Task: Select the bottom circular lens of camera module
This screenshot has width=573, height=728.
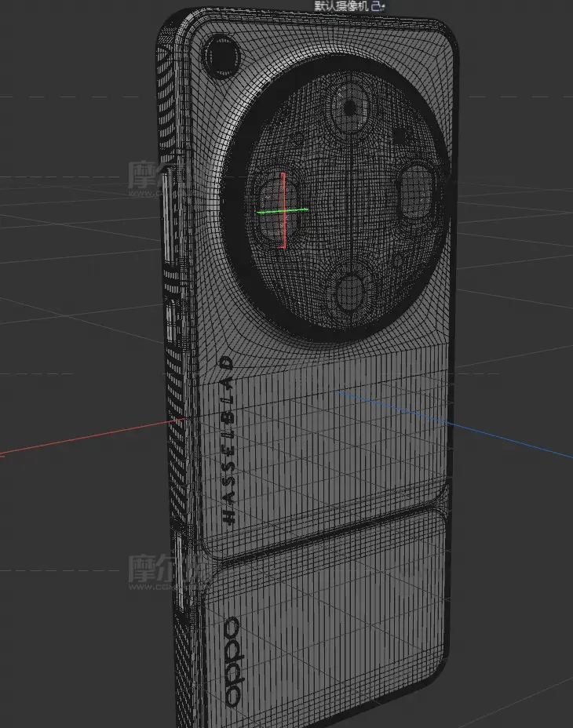Action: coord(350,289)
